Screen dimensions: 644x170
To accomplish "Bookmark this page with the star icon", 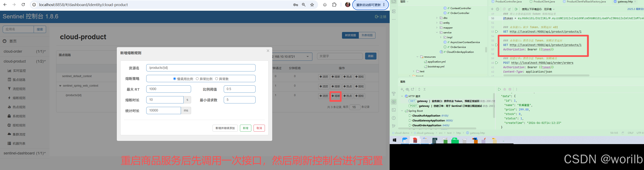I will [312, 5].
